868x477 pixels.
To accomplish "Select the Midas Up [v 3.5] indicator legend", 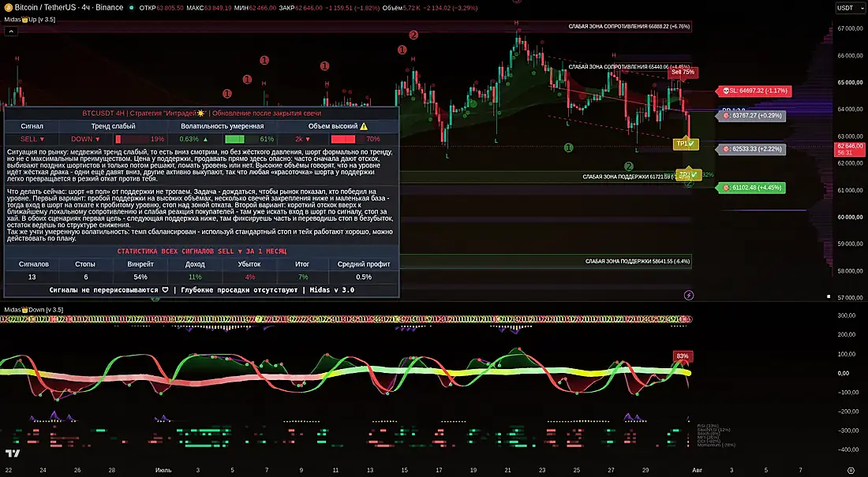I will (30, 20).
